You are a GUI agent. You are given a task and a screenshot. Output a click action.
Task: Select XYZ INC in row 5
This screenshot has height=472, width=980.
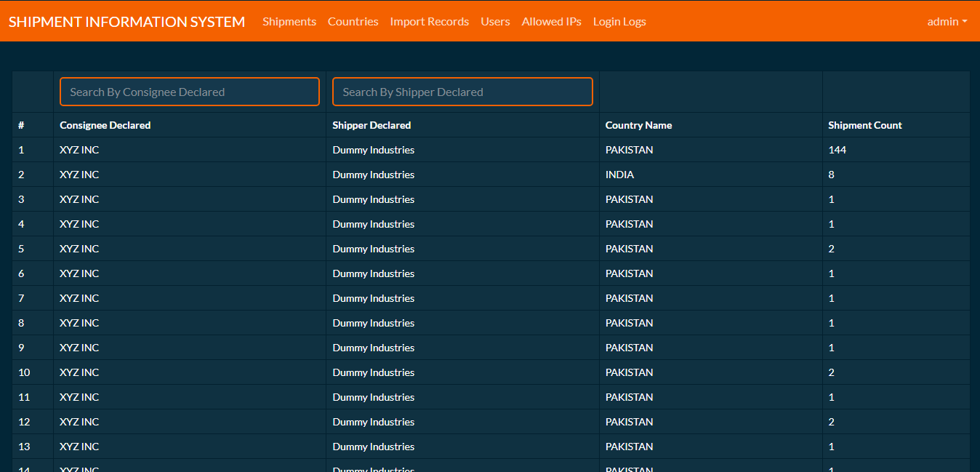[x=79, y=249]
